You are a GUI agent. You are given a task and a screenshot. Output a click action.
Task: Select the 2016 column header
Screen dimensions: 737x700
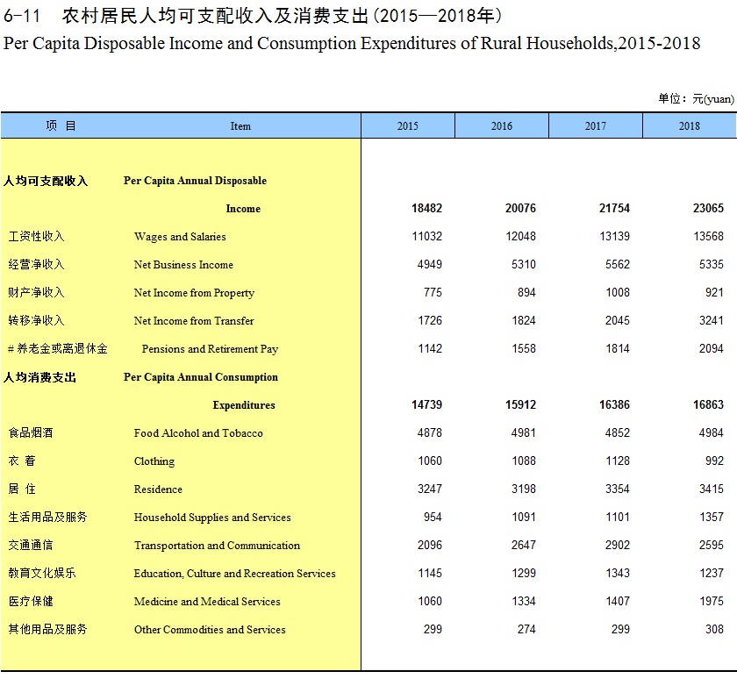[x=502, y=126]
